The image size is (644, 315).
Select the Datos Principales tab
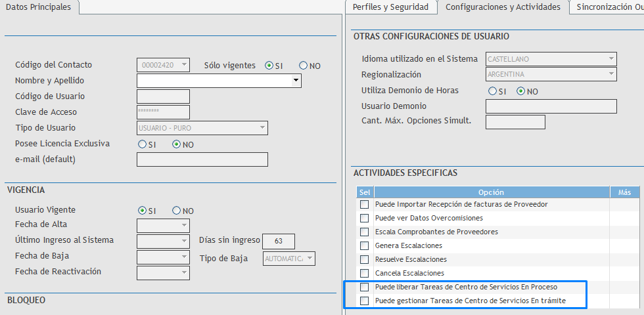pos(39,7)
